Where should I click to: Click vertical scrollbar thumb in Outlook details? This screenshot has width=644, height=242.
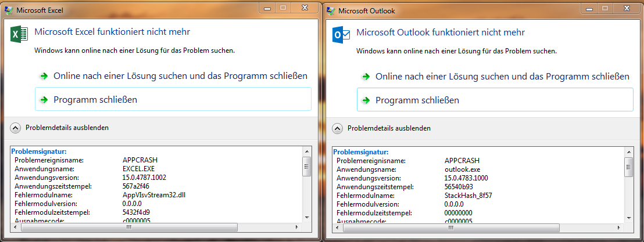coord(628,167)
